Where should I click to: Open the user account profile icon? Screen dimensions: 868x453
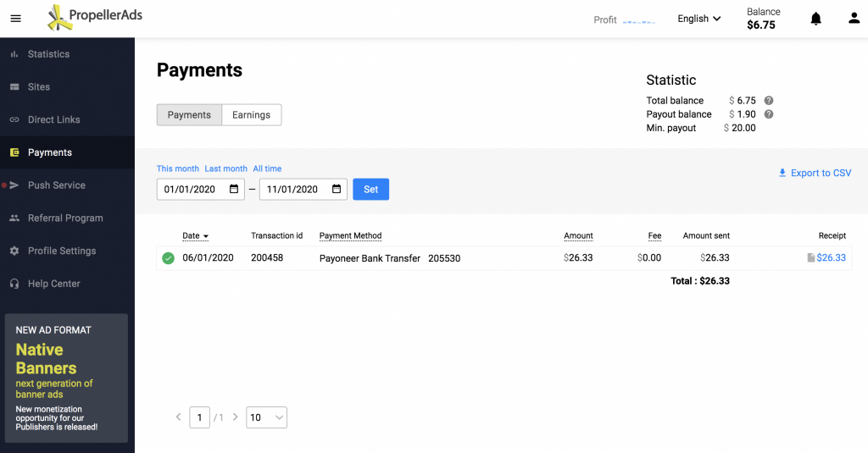point(854,19)
